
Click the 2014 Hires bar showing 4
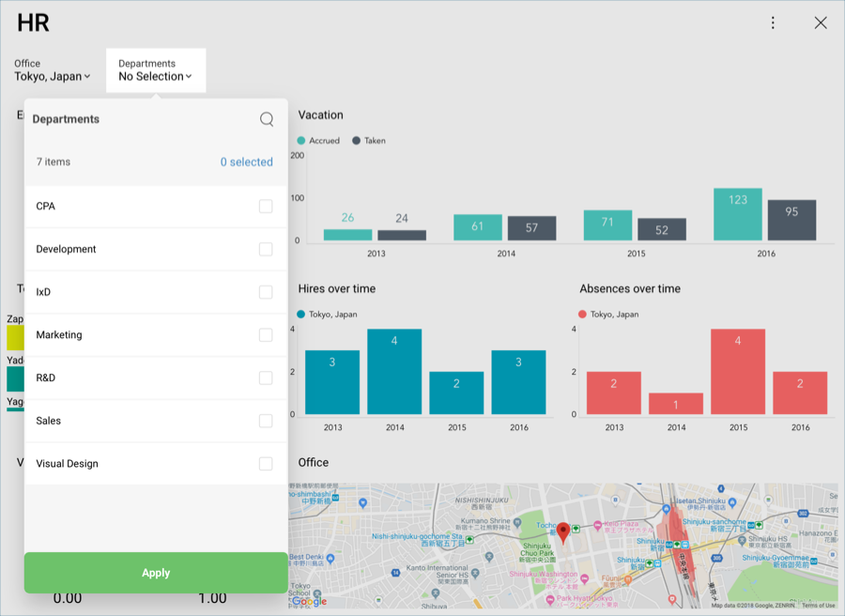[394, 371]
